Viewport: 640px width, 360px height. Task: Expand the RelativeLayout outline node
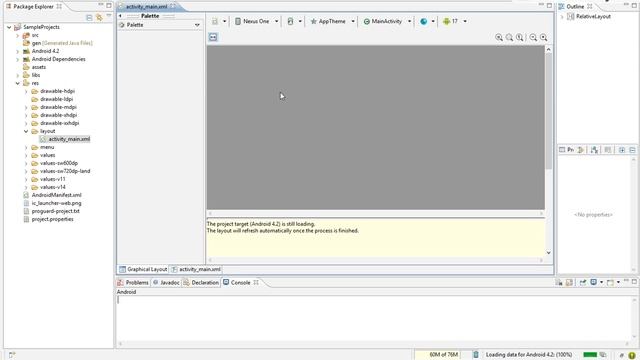[x=562, y=16]
